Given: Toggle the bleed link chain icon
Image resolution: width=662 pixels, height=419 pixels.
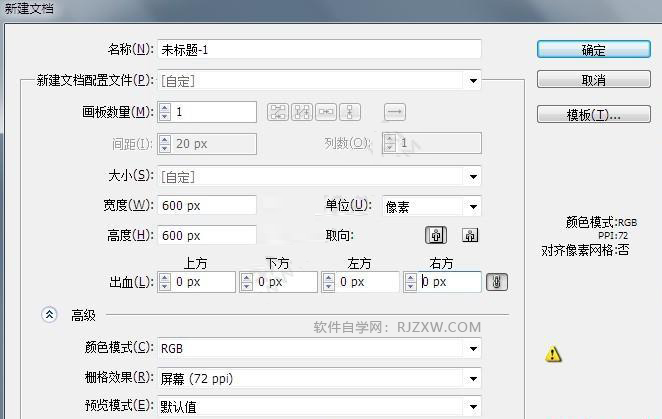Looking at the screenshot, I should pos(497,282).
